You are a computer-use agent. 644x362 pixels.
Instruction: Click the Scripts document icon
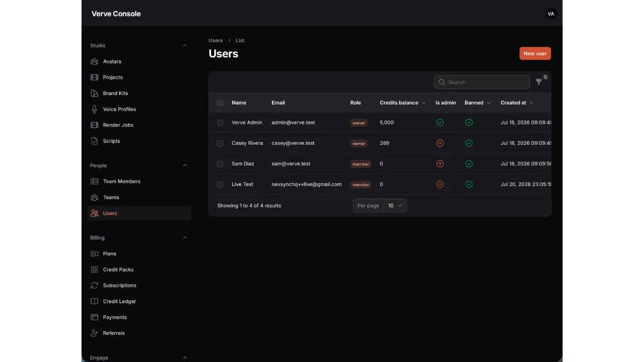pyautogui.click(x=94, y=141)
